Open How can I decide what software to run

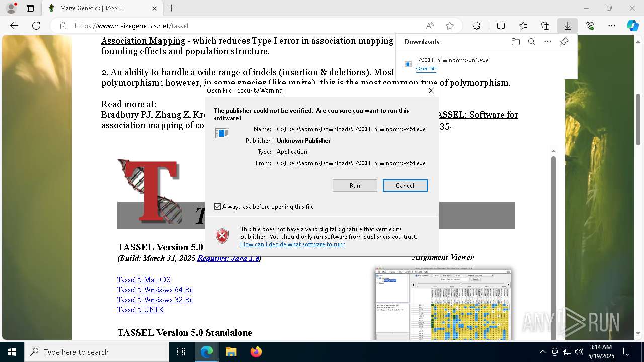click(293, 244)
